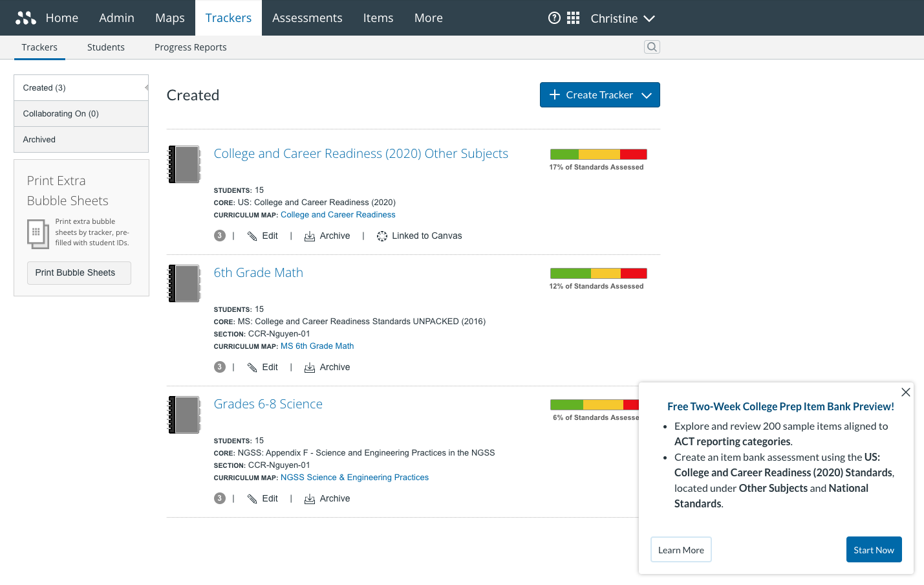Edit the College and Career Readiness tracker

pyautogui.click(x=263, y=236)
